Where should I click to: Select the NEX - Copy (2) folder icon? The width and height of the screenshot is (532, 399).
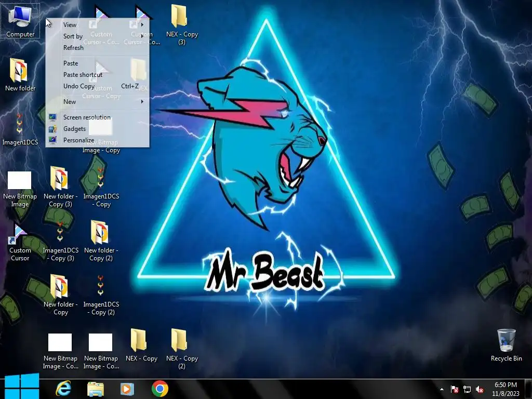(181, 349)
